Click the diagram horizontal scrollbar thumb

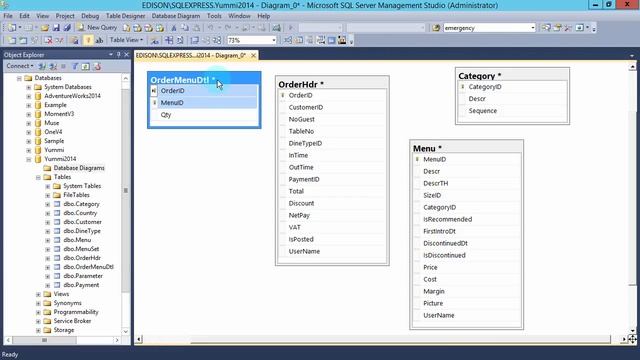[x=400, y=339]
